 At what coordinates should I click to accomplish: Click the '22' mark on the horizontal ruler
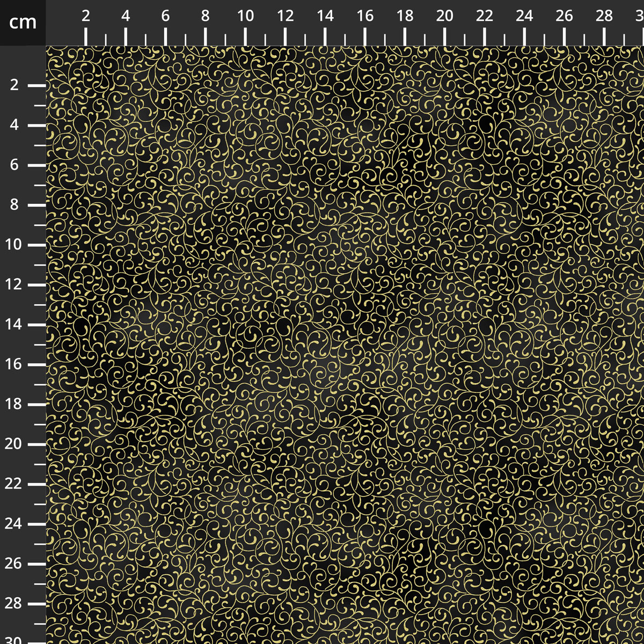point(485,16)
